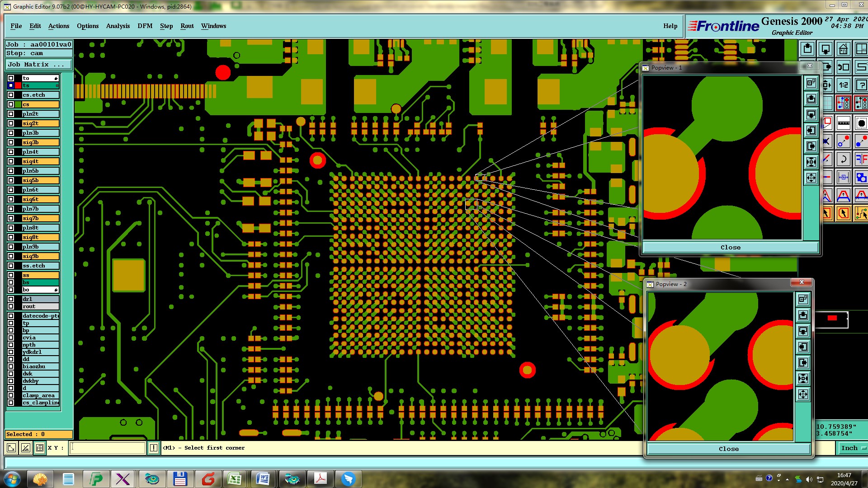Open the DFM menu
868x488 pixels.
tap(145, 26)
